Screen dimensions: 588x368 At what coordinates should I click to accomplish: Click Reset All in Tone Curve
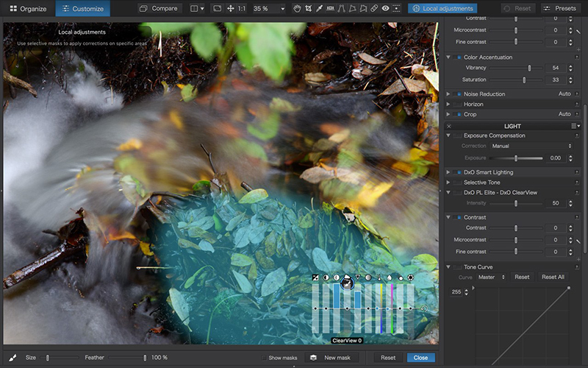[x=553, y=277]
